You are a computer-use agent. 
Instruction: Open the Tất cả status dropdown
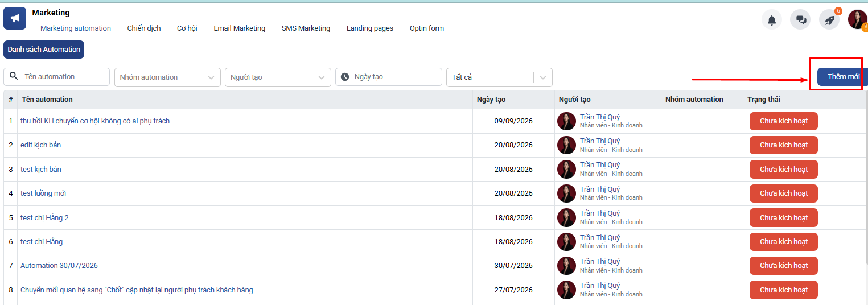tap(543, 77)
